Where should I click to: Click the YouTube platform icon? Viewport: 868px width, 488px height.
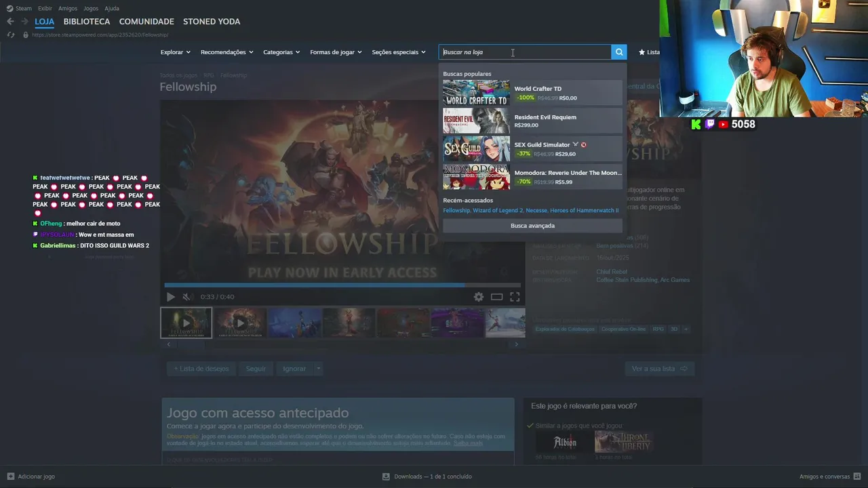(724, 124)
